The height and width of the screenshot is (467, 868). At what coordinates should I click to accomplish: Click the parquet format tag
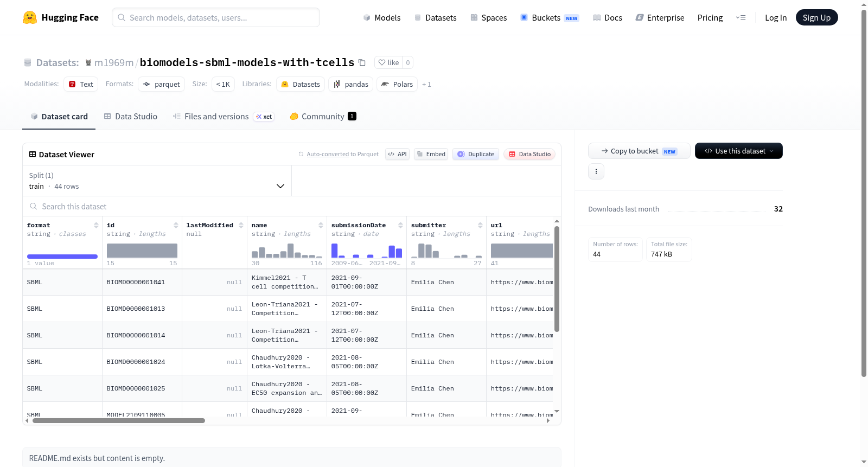click(x=162, y=84)
